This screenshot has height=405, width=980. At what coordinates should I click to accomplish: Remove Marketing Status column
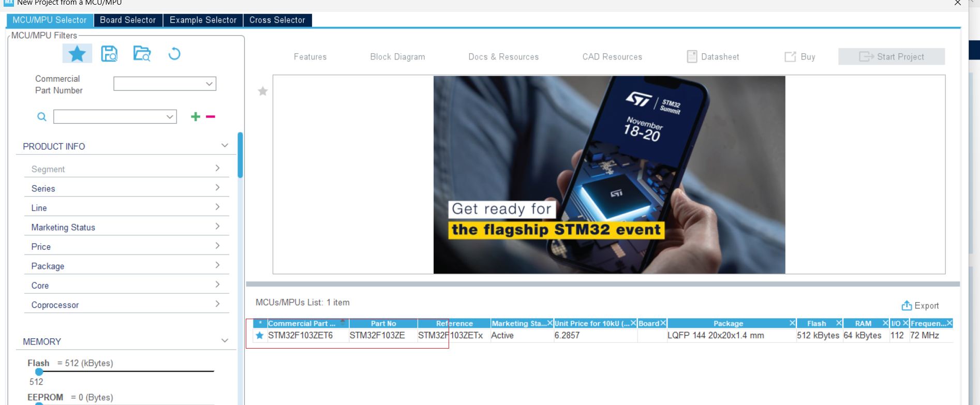click(550, 323)
